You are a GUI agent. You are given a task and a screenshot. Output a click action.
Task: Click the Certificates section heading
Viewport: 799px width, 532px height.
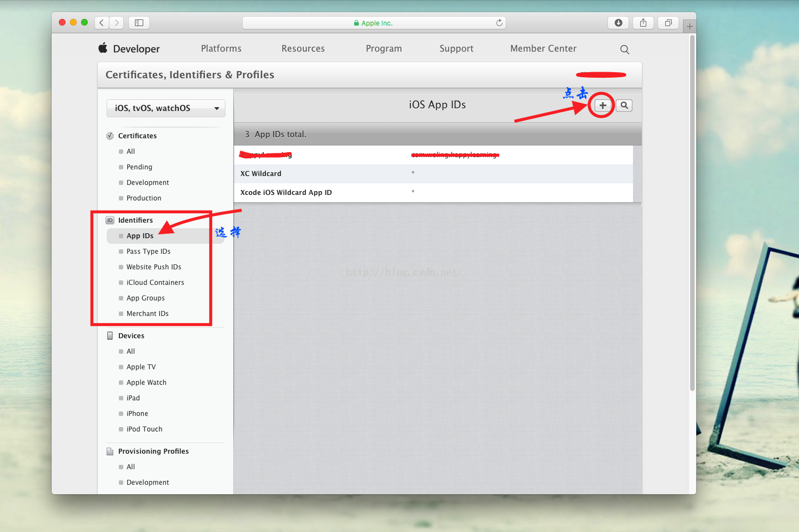tap(137, 136)
